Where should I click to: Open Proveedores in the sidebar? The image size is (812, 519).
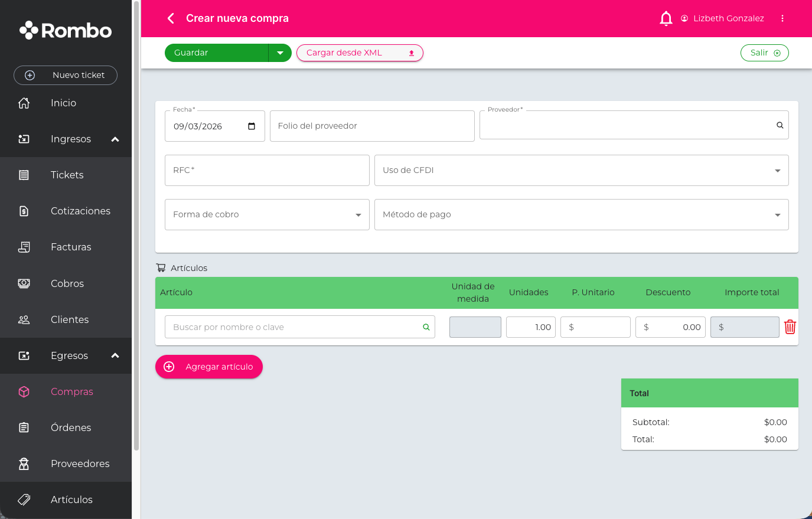(x=80, y=463)
